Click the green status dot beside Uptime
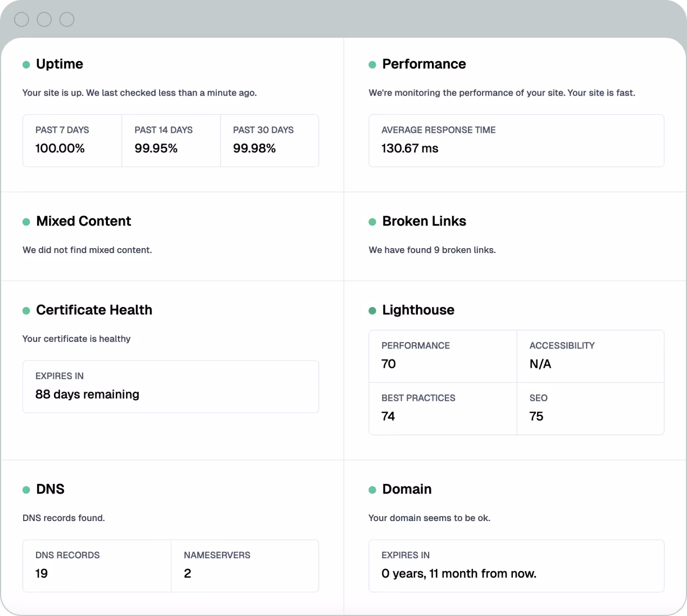Screen dimensions: 687x616 pos(26,65)
